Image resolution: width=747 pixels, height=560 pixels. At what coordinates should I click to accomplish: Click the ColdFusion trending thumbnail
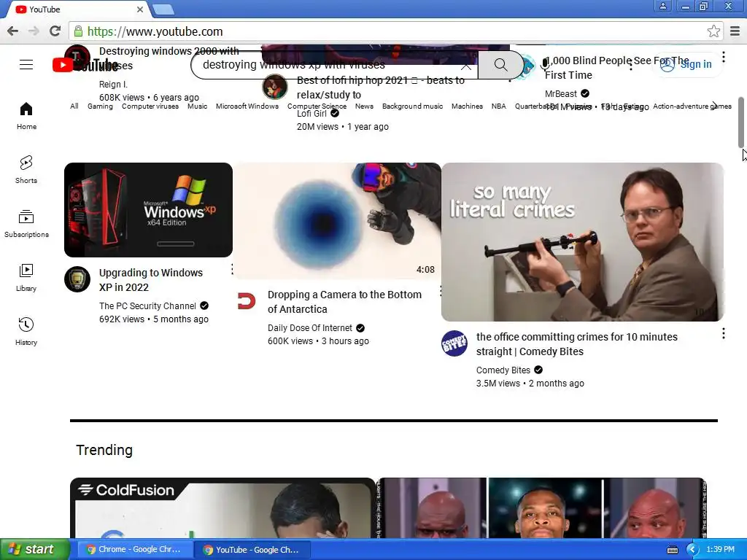click(x=222, y=508)
